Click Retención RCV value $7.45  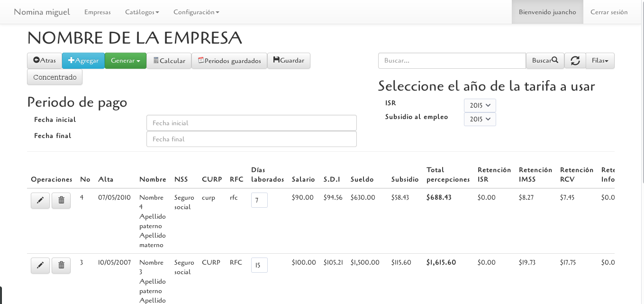click(x=567, y=198)
